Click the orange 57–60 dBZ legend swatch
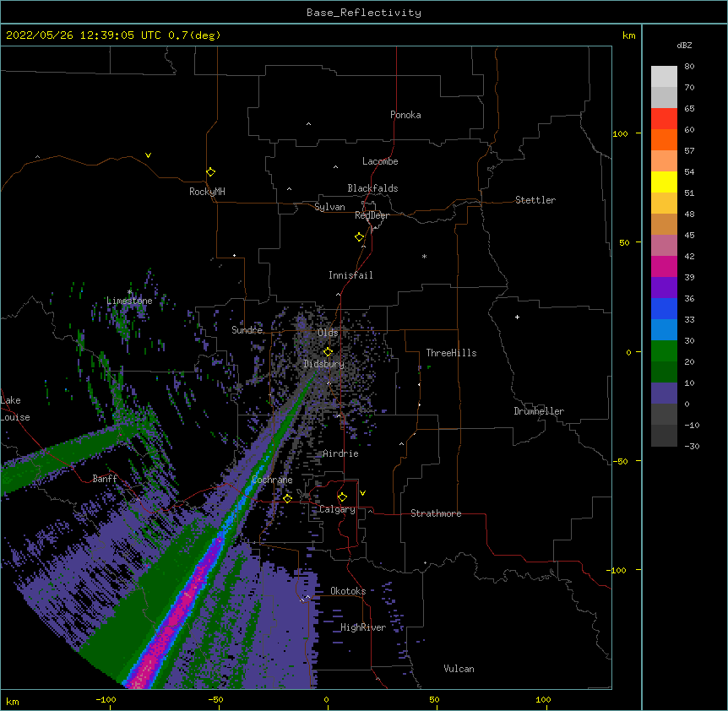Image resolution: width=728 pixels, height=711 pixels. pyautogui.click(x=664, y=139)
